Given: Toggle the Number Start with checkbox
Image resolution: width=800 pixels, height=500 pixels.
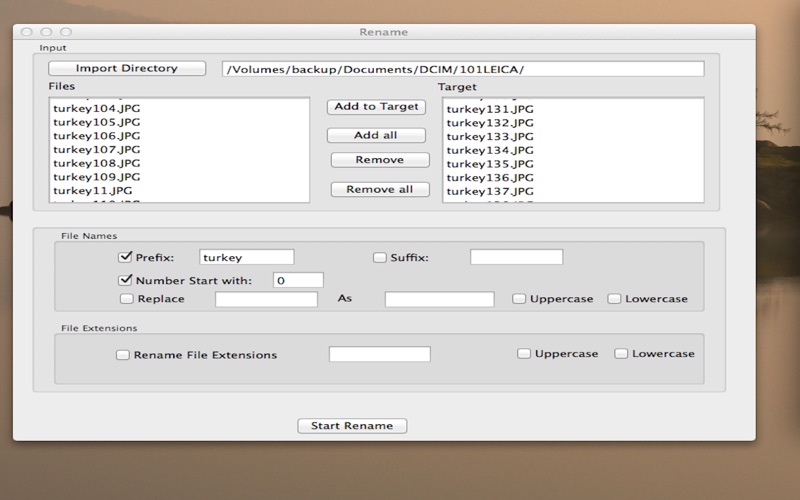Looking at the screenshot, I should tap(125, 280).
